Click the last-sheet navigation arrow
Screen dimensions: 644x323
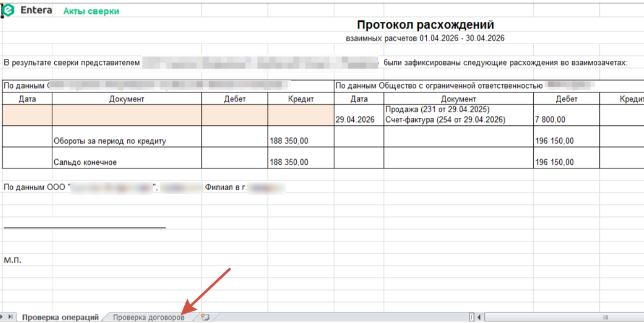(10, 317)
